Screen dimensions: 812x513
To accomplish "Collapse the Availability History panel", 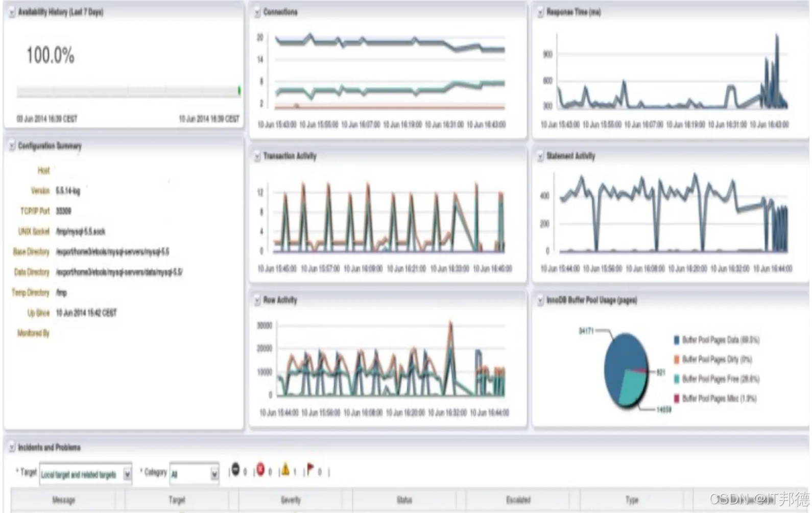I will 12,13.
